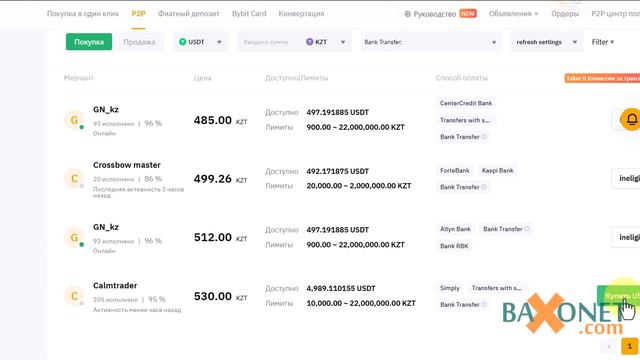Click the Руководство guide icon
Viewport: 640px width, 360px height.
click(x=407, y=14)
